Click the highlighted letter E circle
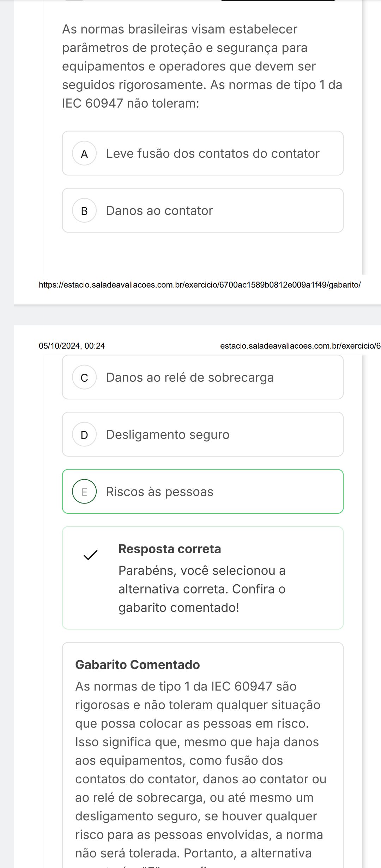Viewport: 381px width, 868px height. click(84, 492)
